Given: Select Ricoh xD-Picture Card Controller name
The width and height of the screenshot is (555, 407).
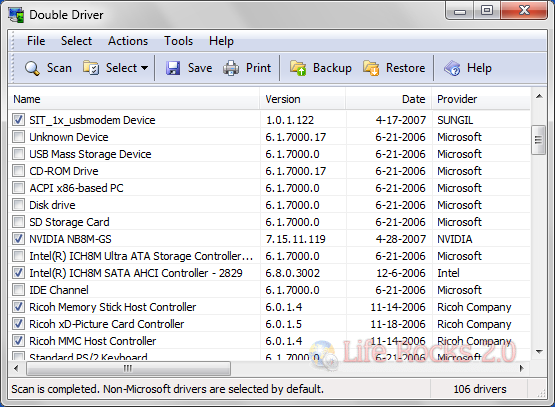Looking at the screenshot, I should coord(107,324).
